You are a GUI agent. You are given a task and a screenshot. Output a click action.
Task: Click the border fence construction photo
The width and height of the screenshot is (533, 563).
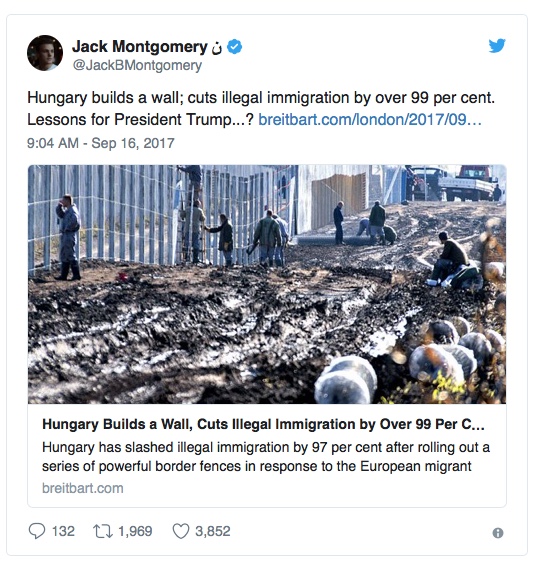267,284
